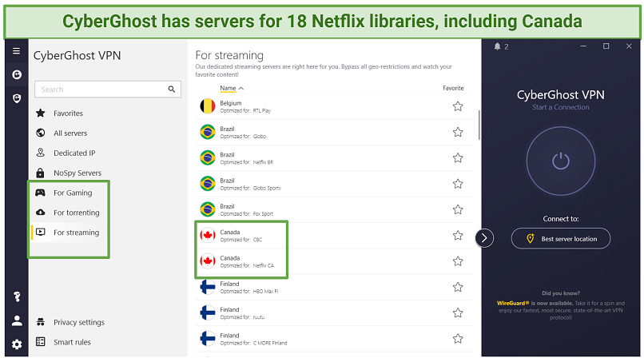The image size is (644, 362).
Task: Select Finland server optimized for HBO Max FI
Action: [x=334, y=287]
